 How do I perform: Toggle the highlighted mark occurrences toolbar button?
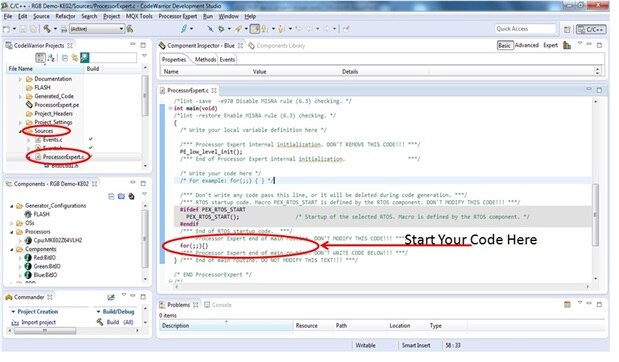tap(255, 29)
